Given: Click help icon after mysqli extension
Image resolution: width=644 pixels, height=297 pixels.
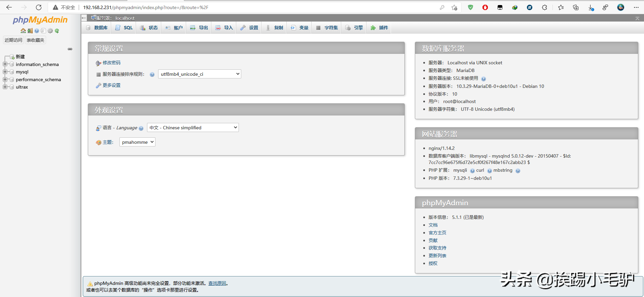Looking at the screenshot, I should [472, 171].
